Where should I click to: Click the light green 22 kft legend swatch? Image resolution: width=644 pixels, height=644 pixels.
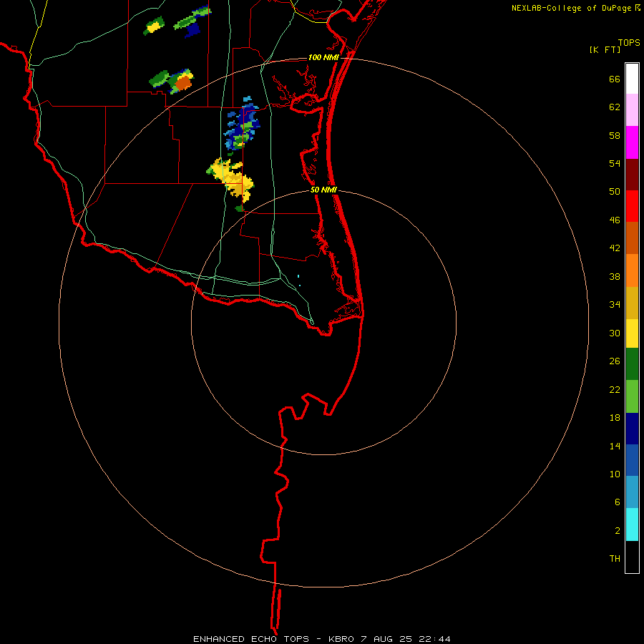click(x=632, y=396)
